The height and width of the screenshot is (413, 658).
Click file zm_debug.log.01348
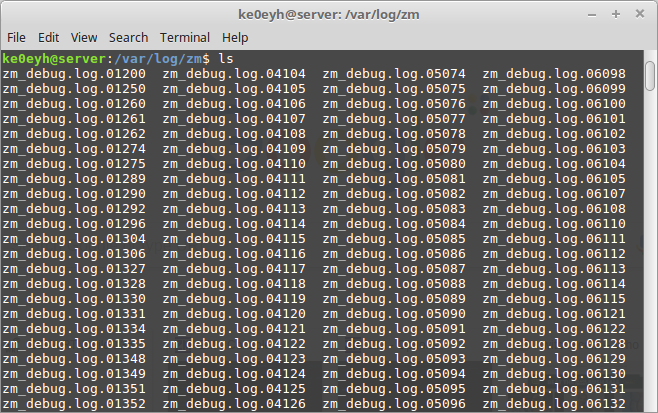click(74, 359)
